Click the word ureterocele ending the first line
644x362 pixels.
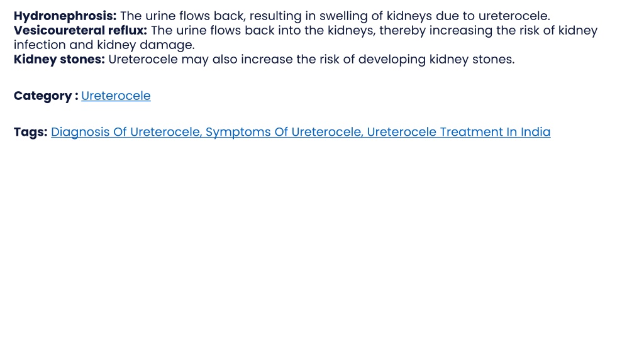tap(514, 16)
